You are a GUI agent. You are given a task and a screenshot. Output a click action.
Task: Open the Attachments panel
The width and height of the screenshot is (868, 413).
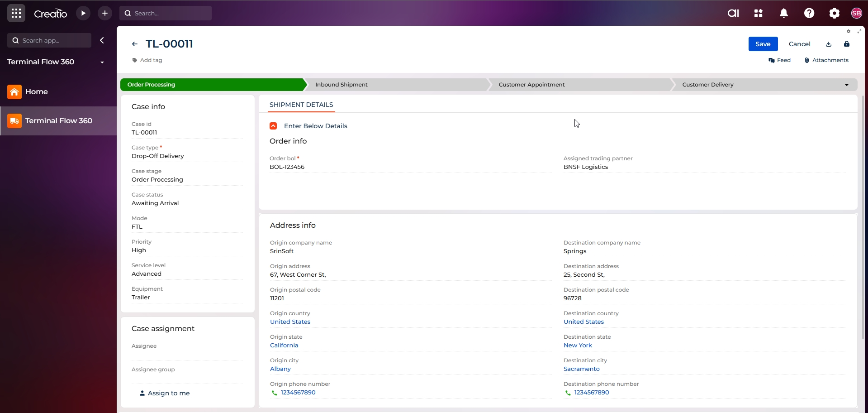tap(826, 60)
